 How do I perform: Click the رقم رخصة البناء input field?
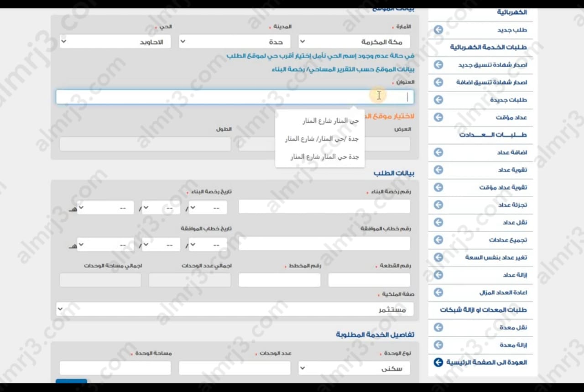click(x=324, y=207)
